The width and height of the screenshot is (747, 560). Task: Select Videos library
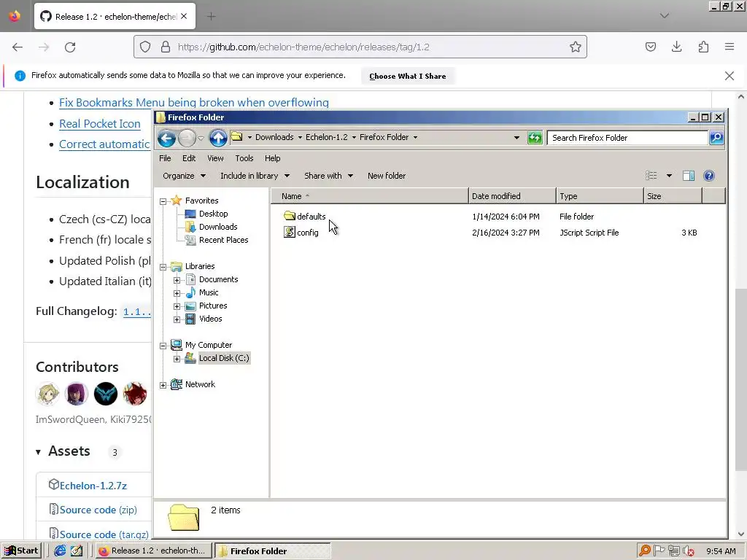[x=210, y=319]
